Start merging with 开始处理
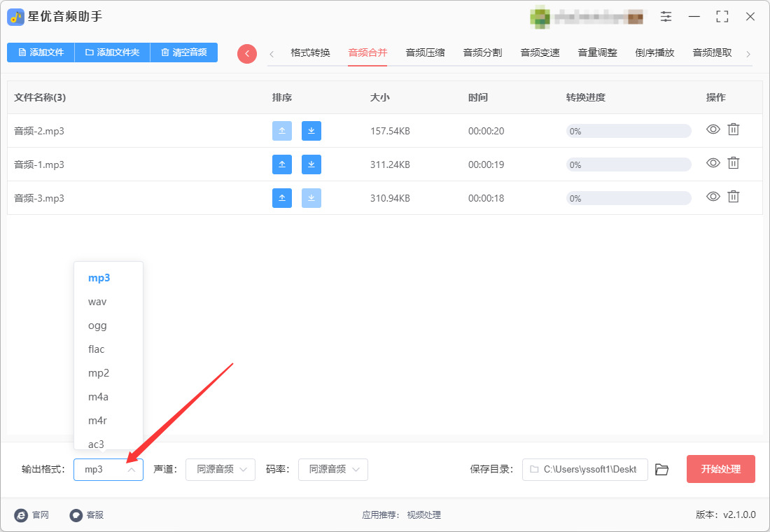The width and height of the screenshot is (770, 532). click(x=721, y=469)
